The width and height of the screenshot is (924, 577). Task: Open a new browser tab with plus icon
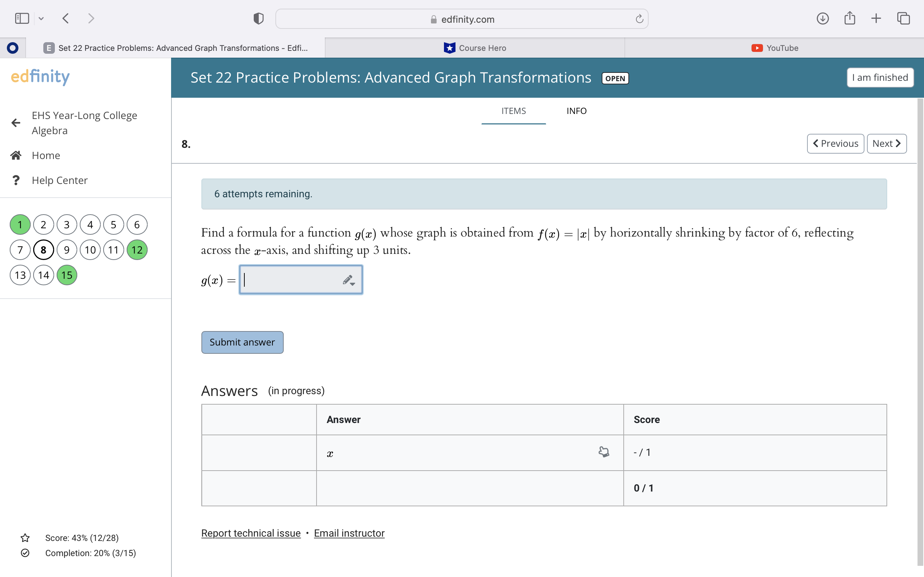click(876, 18)
